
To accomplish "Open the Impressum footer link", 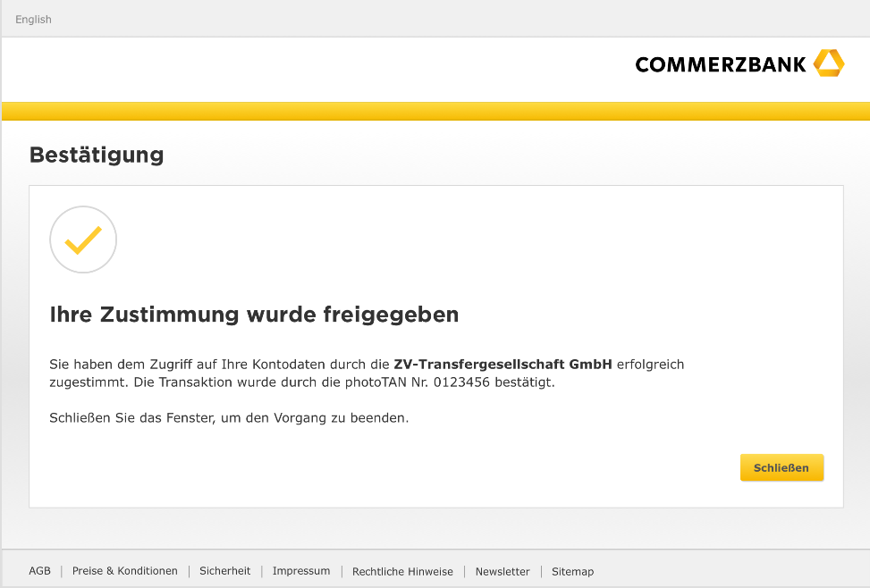I will pos(301,571).
